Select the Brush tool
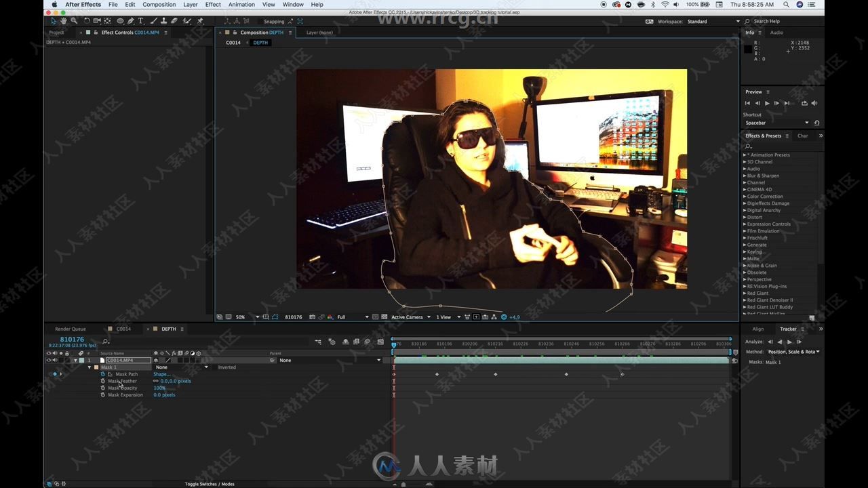Image resolution: width=868 pixels, height=488 pixels. tap(153, 21)
